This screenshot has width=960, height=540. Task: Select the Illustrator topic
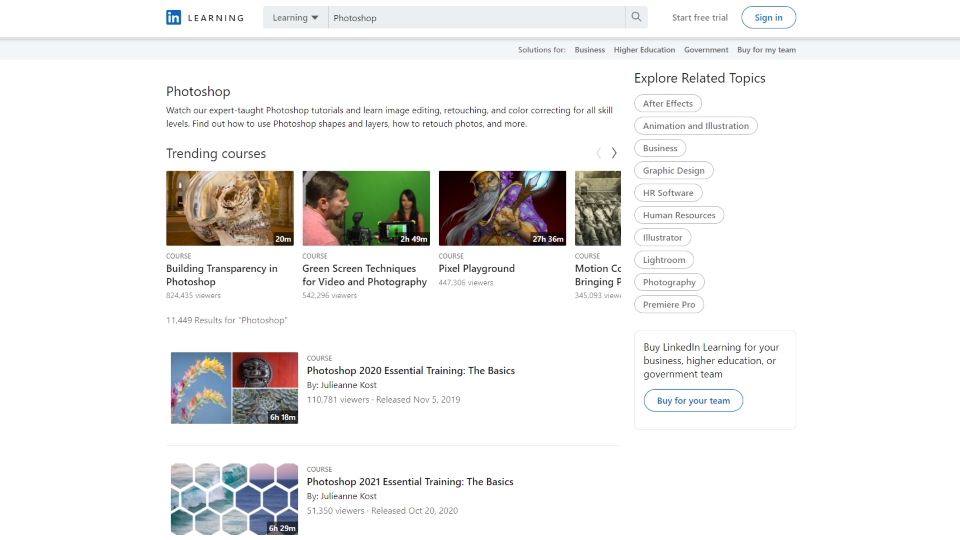tap(662, 238)
